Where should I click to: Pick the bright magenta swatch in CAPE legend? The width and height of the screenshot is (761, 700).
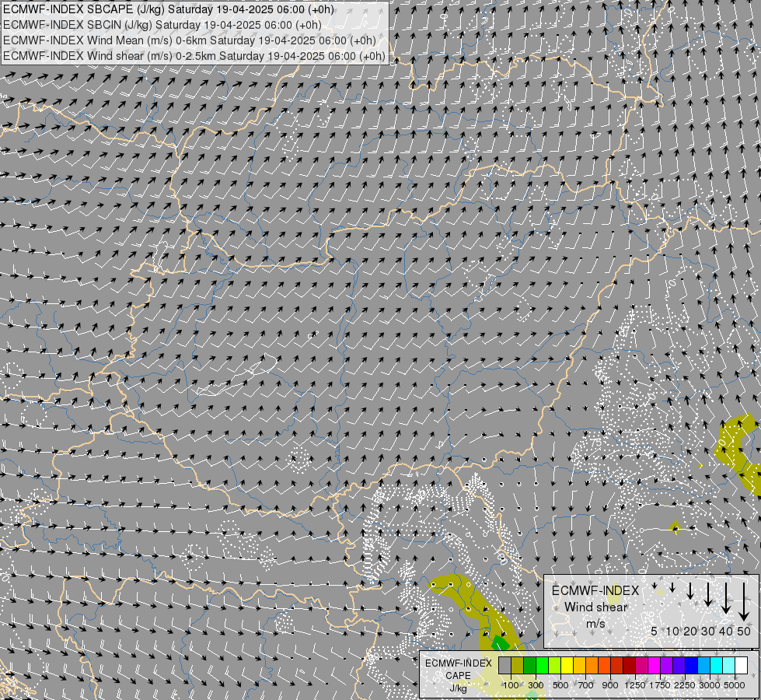click(655, 666)
